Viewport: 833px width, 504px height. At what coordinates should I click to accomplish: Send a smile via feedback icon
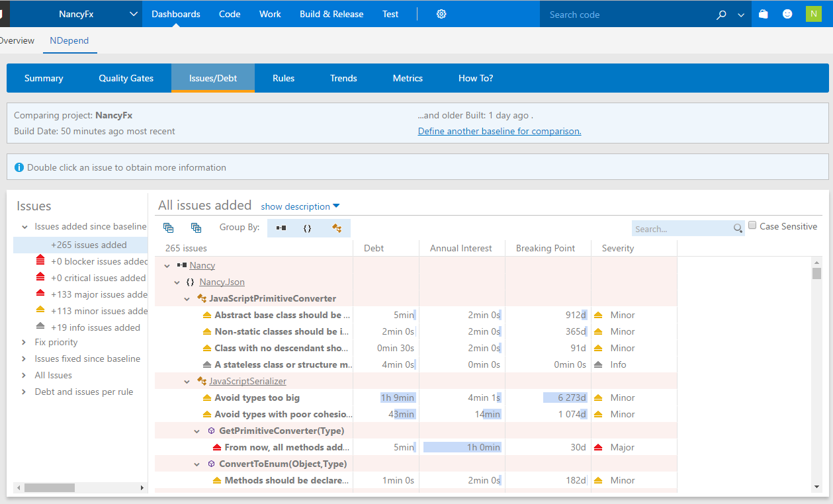tap(787, 13)
